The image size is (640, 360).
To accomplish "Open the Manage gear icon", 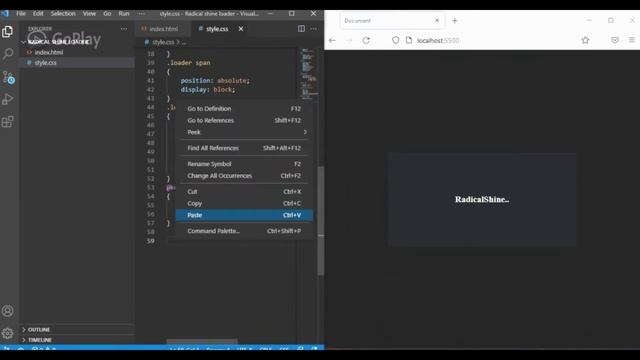I will pyautogui.click(x=7, y=333).
